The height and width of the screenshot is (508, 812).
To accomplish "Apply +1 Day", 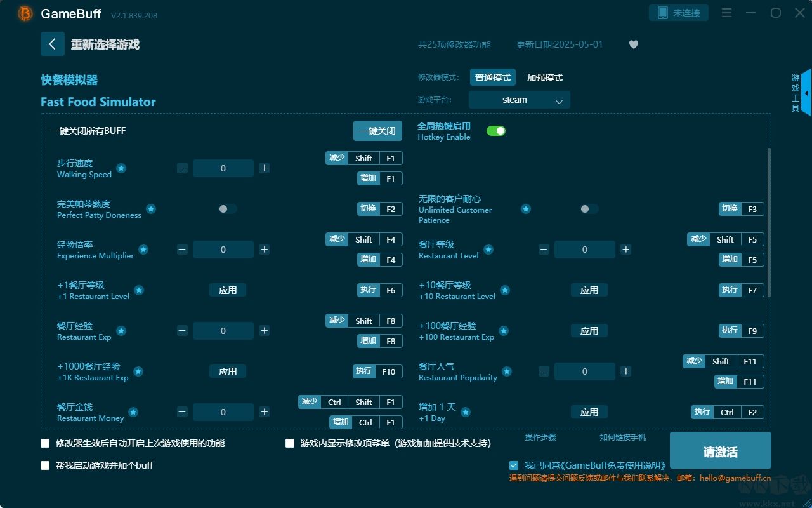I will [589, 412].
